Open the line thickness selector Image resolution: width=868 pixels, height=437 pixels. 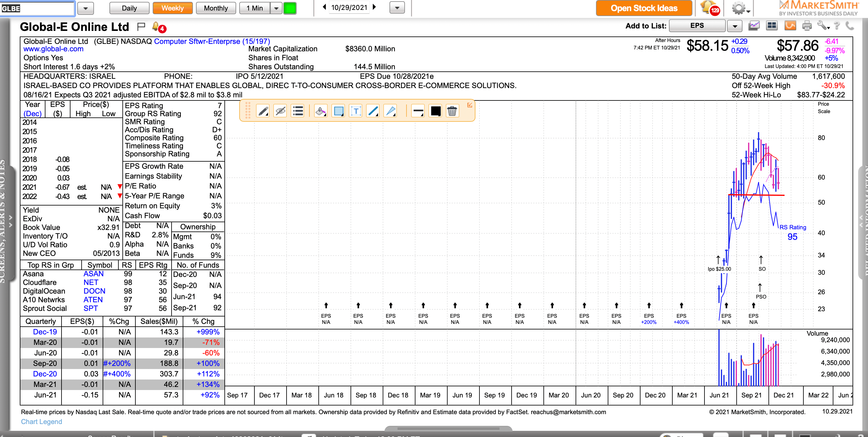point(418,111)
